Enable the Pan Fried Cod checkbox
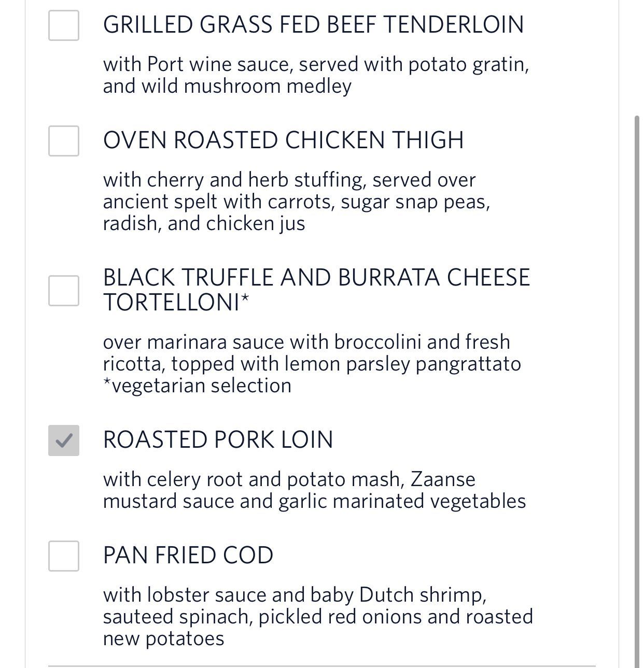 click(x=64, y=556)
